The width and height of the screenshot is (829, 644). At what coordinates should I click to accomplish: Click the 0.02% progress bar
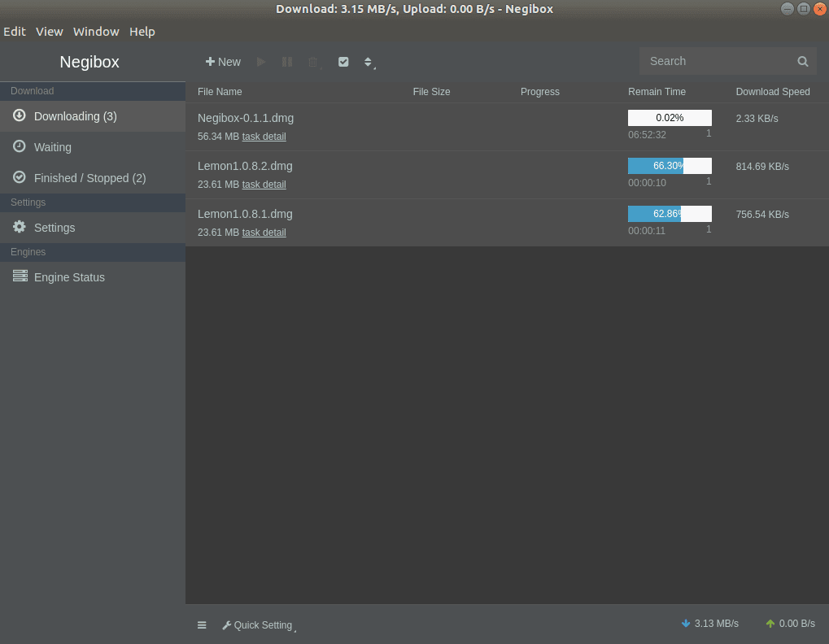(x=670, y=118)
